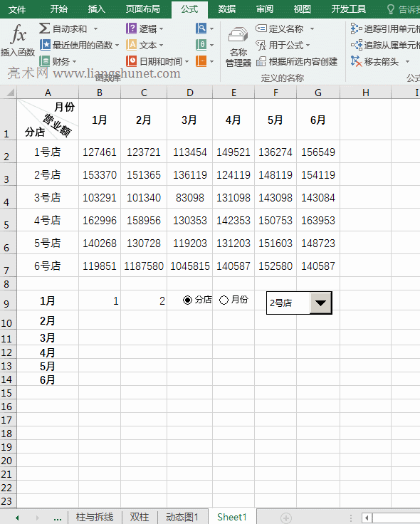This screenshot has height=524, width=420.
Task: Click the Define Name icon
Action: (261, 28)
